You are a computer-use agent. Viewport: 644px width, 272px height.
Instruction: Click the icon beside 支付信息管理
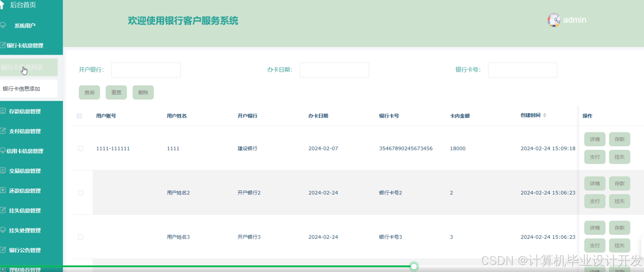3,131
